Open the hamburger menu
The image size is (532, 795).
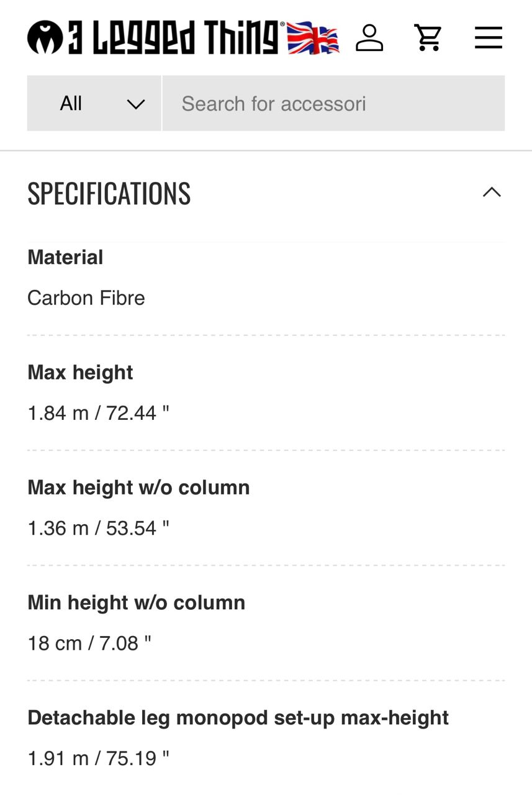(489, 38)
